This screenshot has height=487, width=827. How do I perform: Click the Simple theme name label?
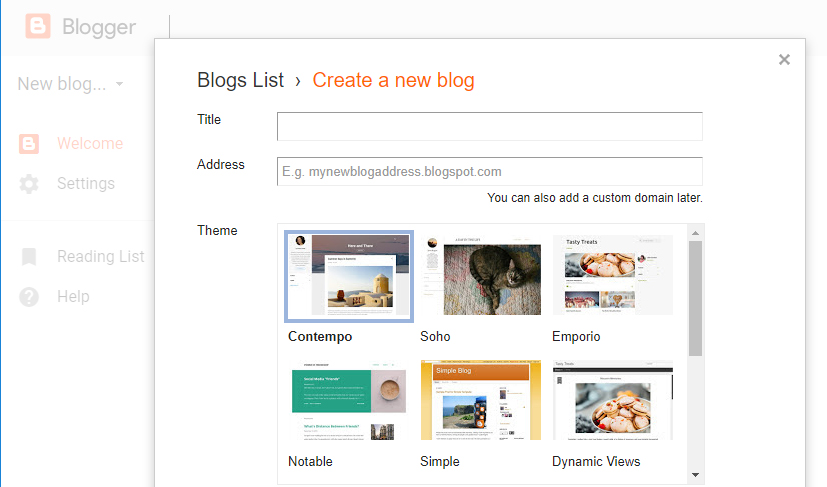(x=440, y=462)
